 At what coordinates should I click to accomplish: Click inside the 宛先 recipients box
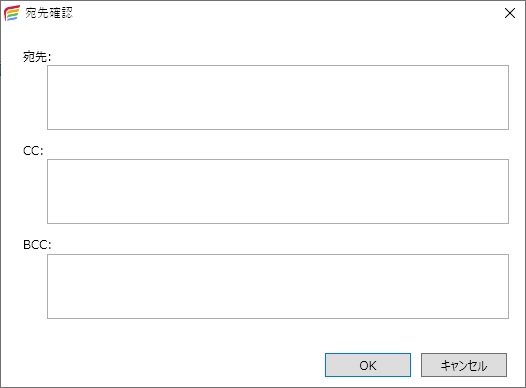[x=278, y=97]
